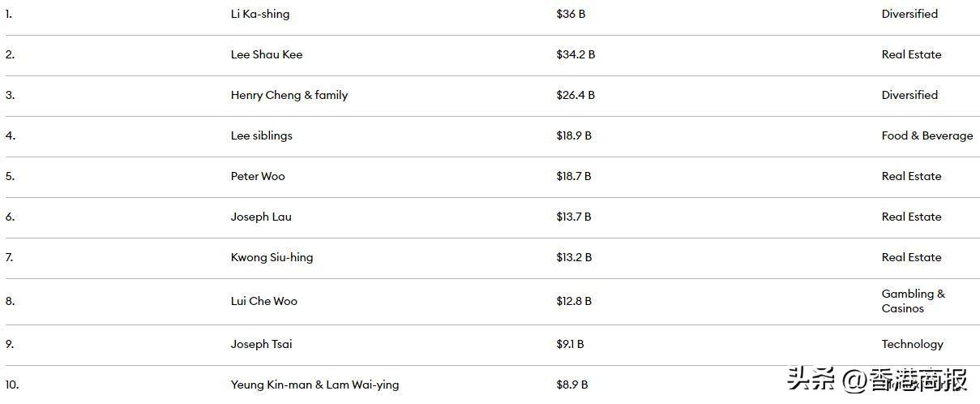Screen dimensions: 980x404
Task: Click the rank number 1.
Action: tap(9, 14)
